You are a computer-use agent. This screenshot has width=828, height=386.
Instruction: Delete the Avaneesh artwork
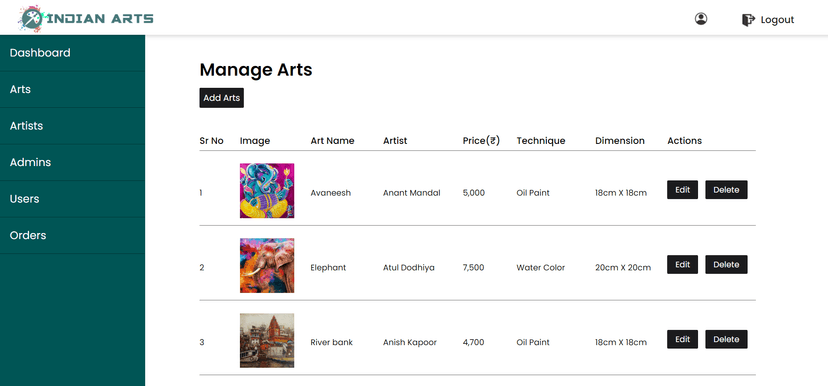pyautogui.click(x=726, y=190)
